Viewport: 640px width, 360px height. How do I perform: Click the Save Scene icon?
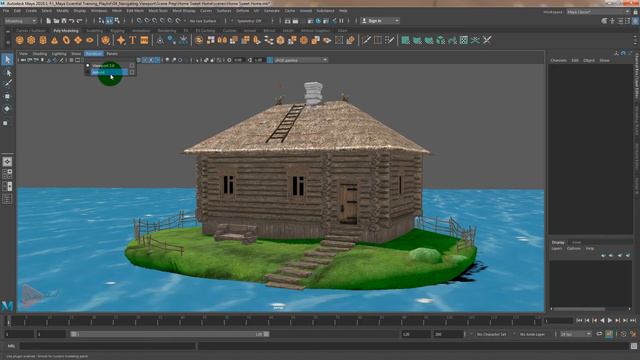click(64, 21)
